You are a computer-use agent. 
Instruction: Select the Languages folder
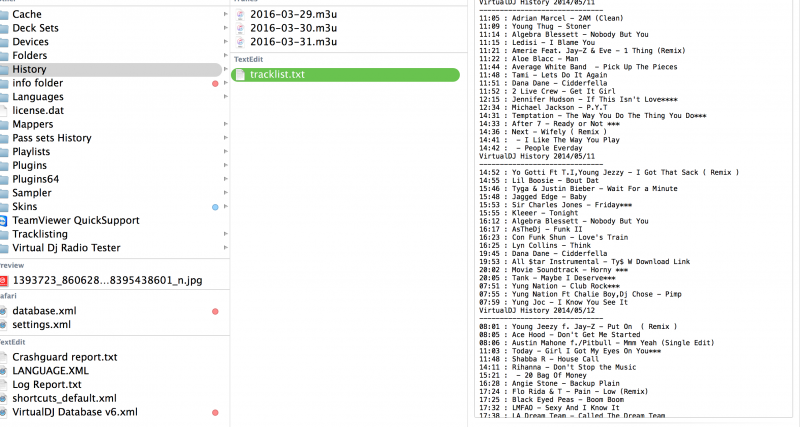click(38, 97)
